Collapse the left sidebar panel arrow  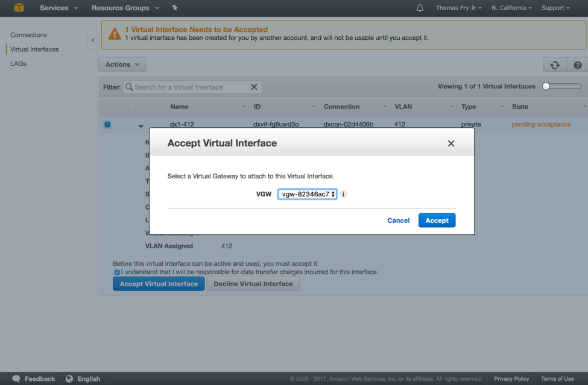pos(92,40)
